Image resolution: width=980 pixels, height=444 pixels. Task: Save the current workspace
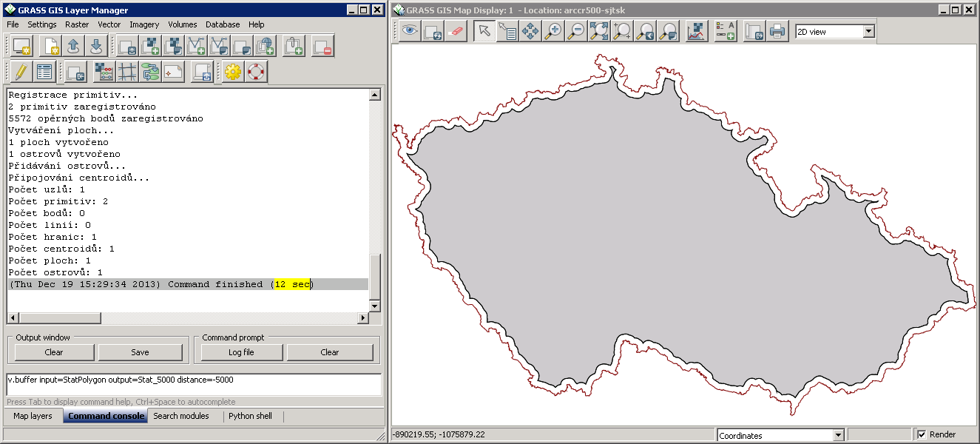click(x=95, y=47)
